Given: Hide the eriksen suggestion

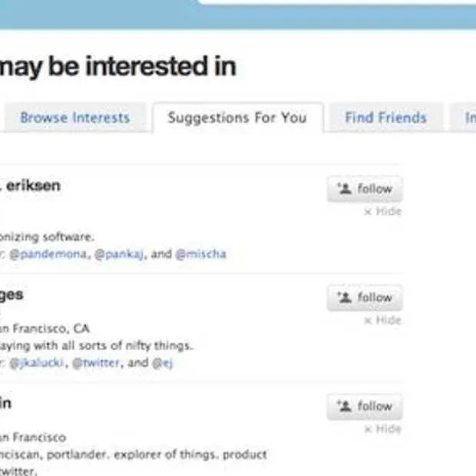Looking at the screenshot, I should pyautogui.click(x=382, y=211).
